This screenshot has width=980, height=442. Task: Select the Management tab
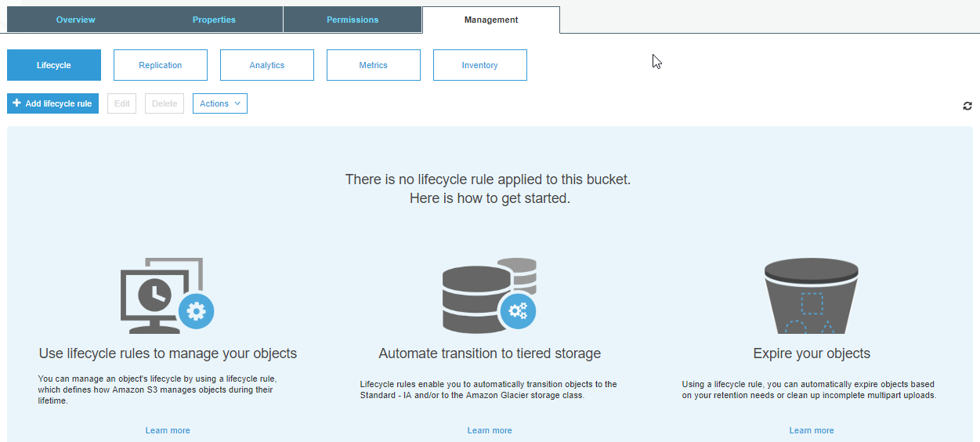point(491,20)
